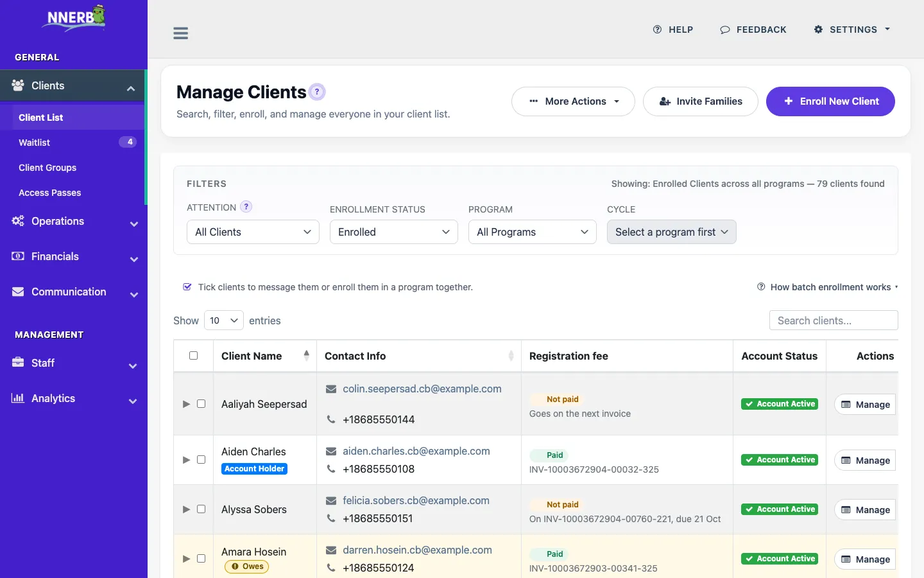Click the Staff briefcase icon

pyautogui.click(x=18, y=363)
